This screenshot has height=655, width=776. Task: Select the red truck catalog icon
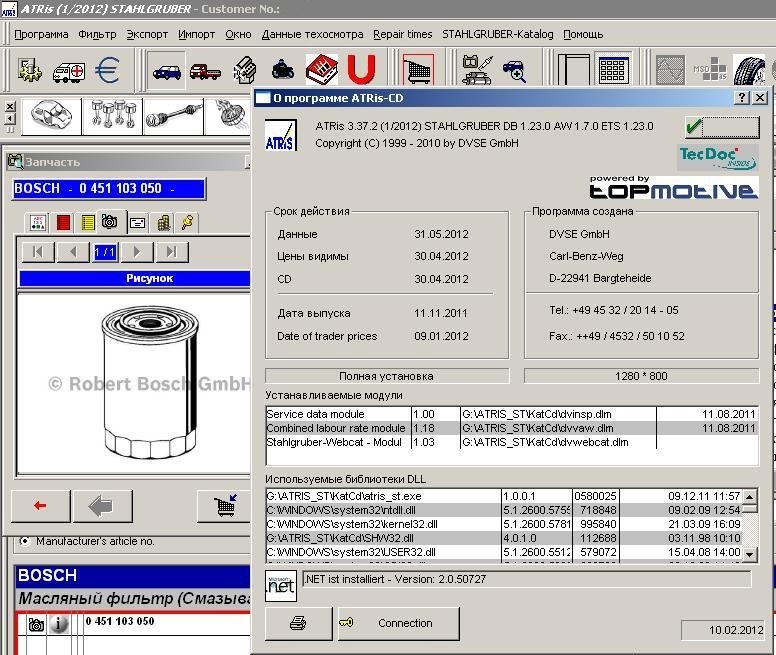(205, 72)
